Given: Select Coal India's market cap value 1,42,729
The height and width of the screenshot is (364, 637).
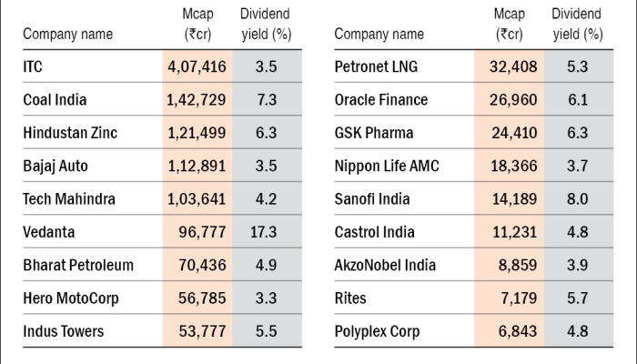Looking at the screenshot, I should pos(197,100).
